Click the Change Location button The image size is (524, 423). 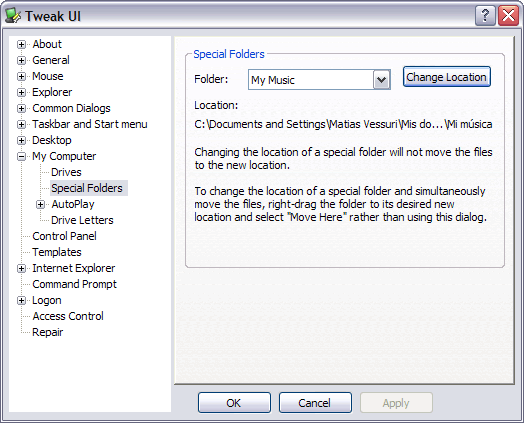446,77
